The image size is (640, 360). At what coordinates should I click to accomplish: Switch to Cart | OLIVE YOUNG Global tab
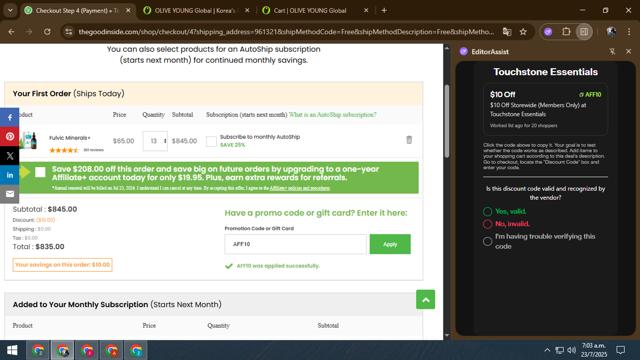point(310,11)
